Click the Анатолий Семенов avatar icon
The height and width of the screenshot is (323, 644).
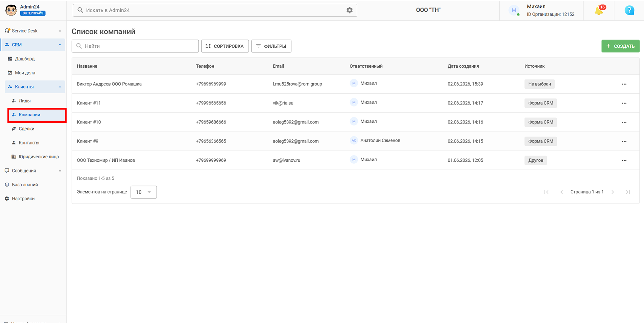[354, 140]
